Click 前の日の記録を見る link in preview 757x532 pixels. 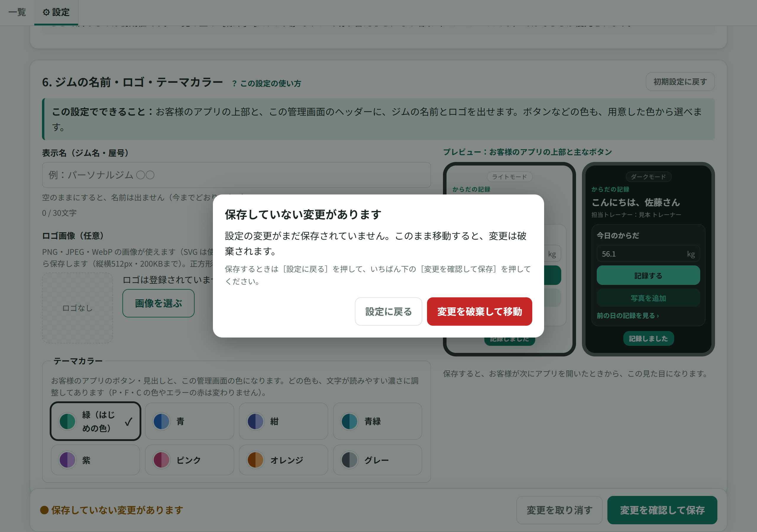pos(628,315)
